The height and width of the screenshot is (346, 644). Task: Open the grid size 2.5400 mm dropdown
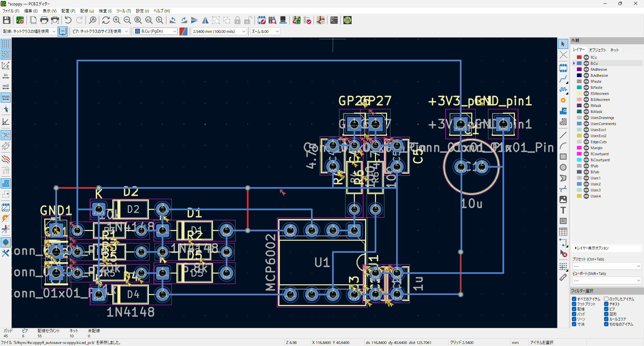[x=219, y=31]
